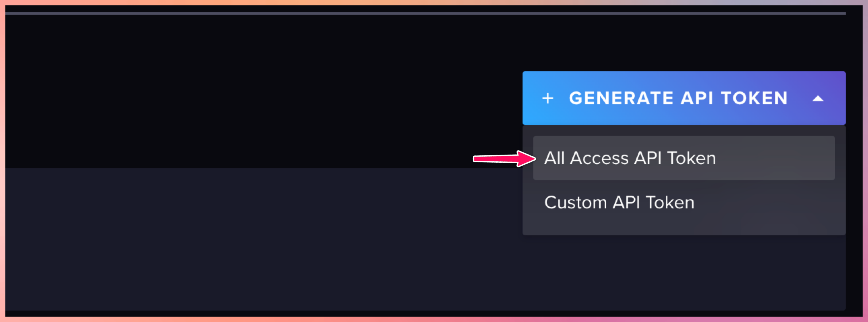
Task: Click the GENERATE API TOKEN button label
Action: coord(678,98)
